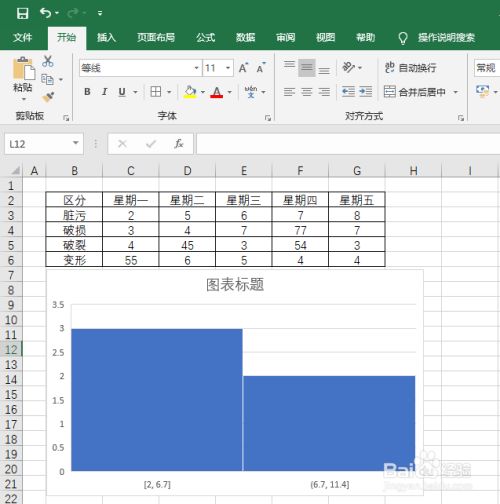This screenshot has width=500, height=504.
Task: Switch to the 帮助 ribbon tab
Action: (366, 37)
